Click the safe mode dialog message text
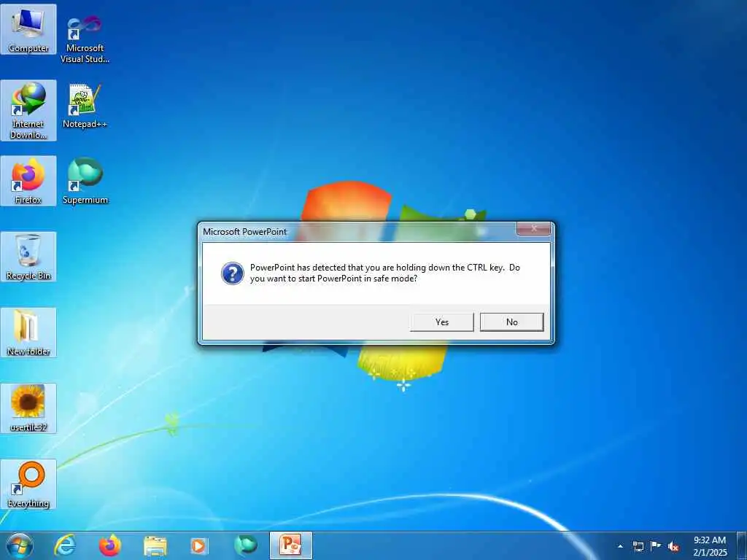747x560 pixels. click(385, 273)
